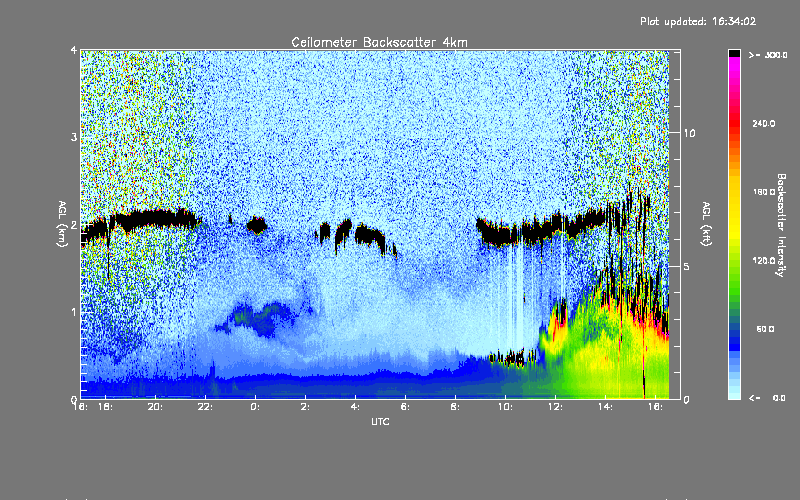
Task: Click the '10' tick on kft axis
Action: pyautogui.click(x=689, y=133)
